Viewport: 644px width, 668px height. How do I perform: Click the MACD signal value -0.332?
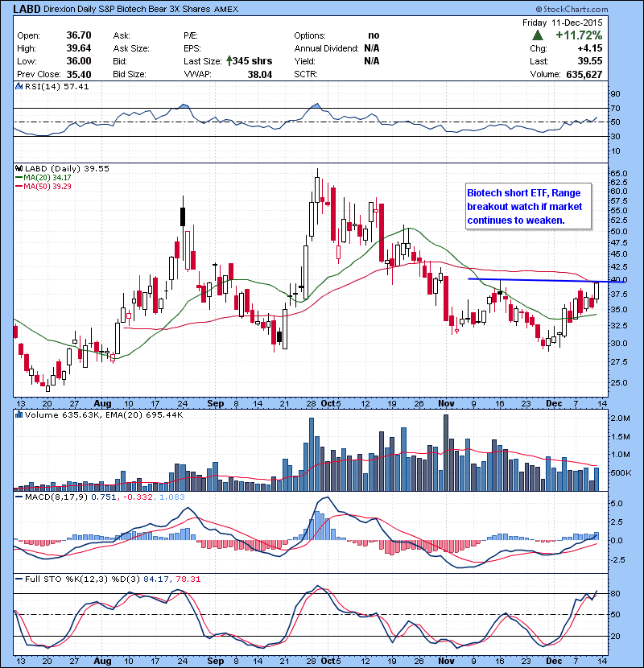[138, 497]
